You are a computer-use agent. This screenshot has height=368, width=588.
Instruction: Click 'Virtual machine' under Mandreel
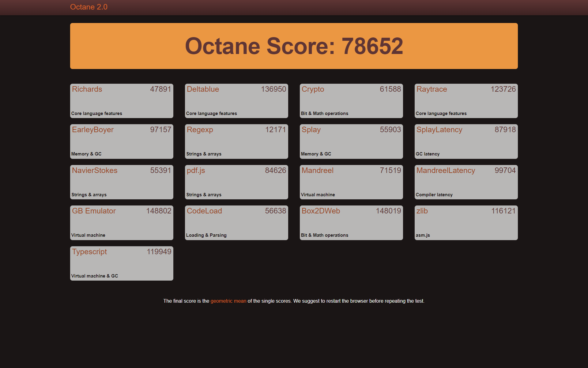(318, 195)
